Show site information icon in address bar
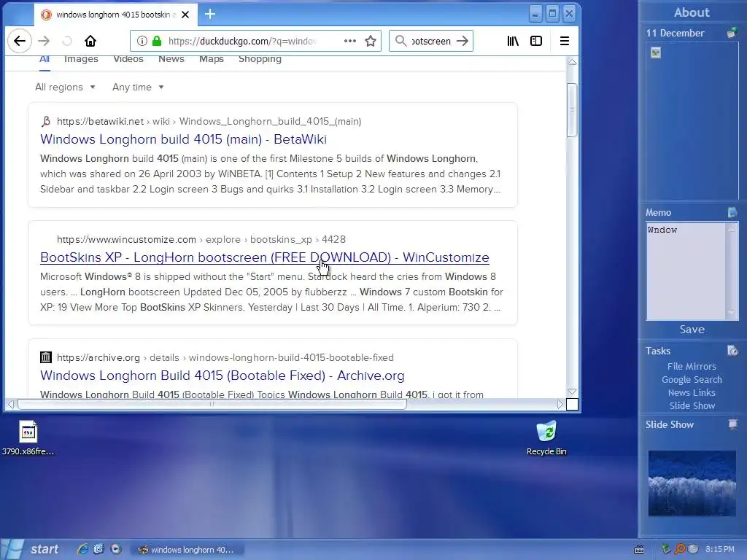The width and height of the screenshot is (747, 560). click(142, 41)
